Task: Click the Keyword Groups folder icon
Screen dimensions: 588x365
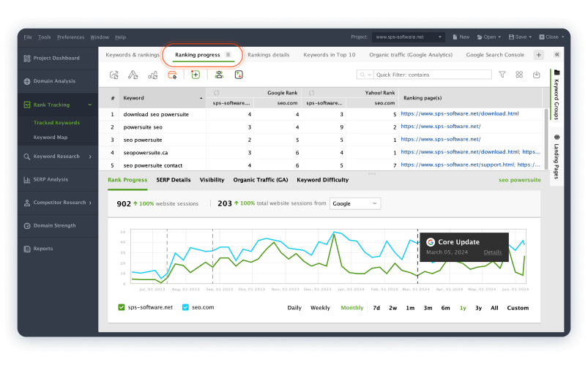Action: pyautogui.click(x=557, y=72)
